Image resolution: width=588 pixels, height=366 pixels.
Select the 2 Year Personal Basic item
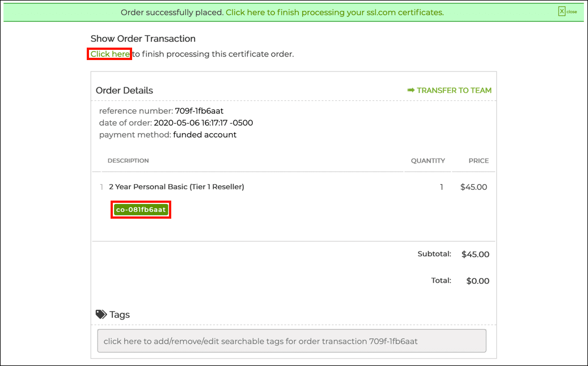pyautogui.click(x=176, y=186)
